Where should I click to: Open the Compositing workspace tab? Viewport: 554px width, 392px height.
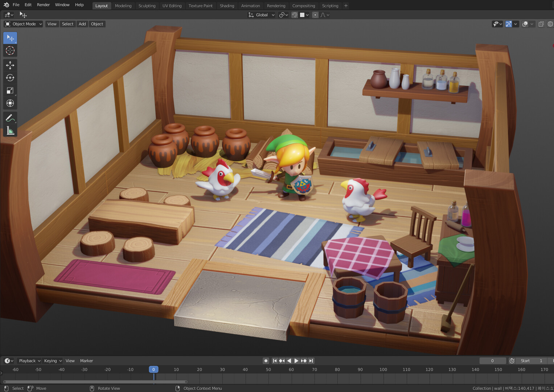[304, 6]
